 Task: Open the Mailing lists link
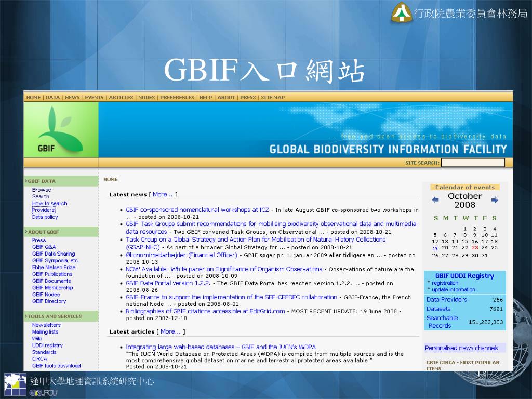click(45, 331)
